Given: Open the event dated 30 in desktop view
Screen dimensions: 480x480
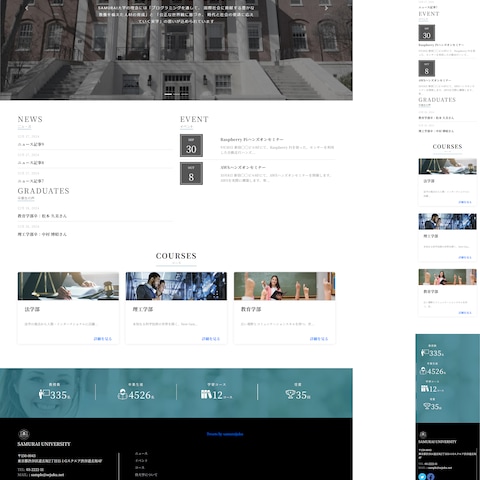Looking at the screenshot, I should [x=191, y=145].
